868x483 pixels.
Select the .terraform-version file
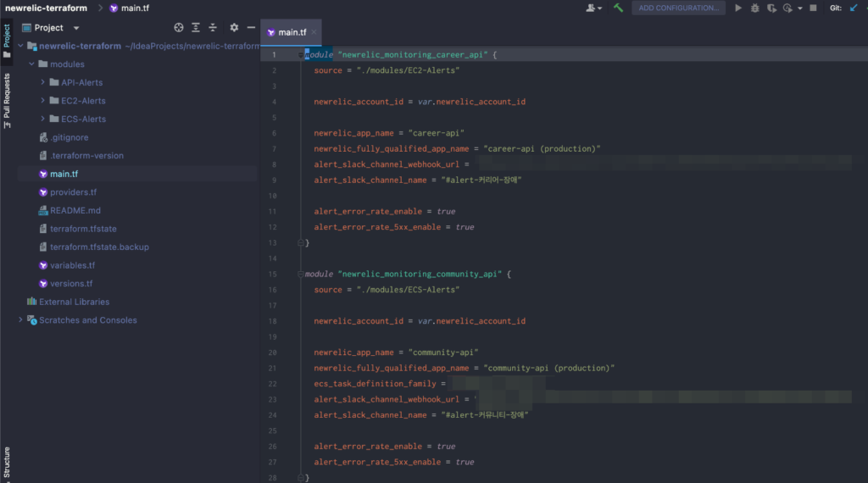coord(81,155)
